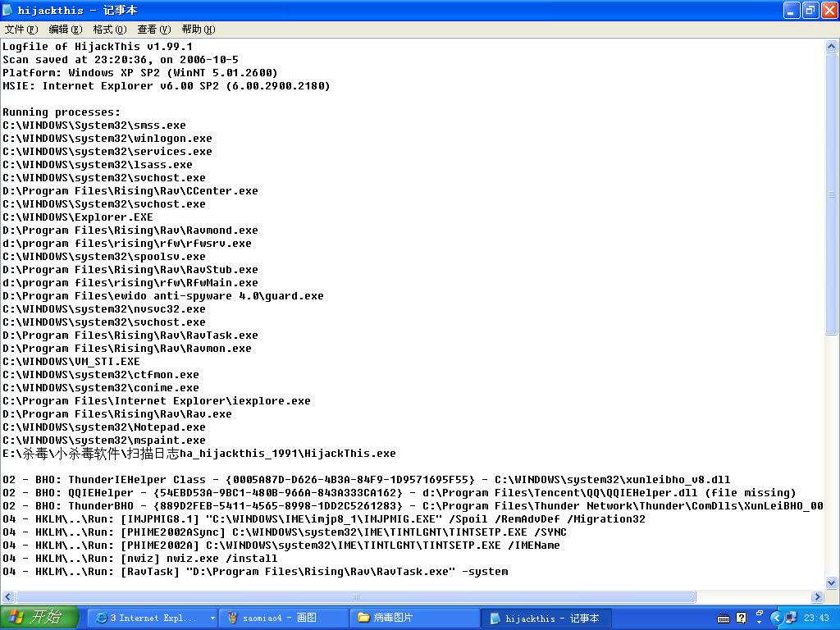The height and width of the screenshot is (630, 840).
Task: Click the mspaint.exe process line
Action: point(104,441)
